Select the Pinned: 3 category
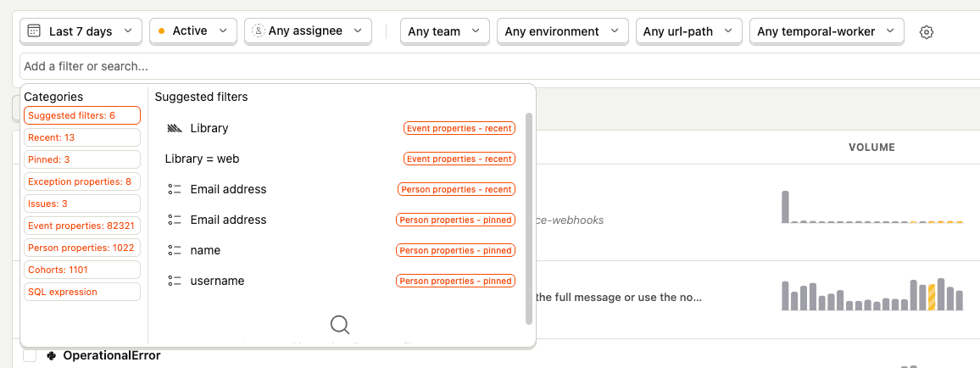The width and height of the screenshot is (980, 368). coord(82,159)
